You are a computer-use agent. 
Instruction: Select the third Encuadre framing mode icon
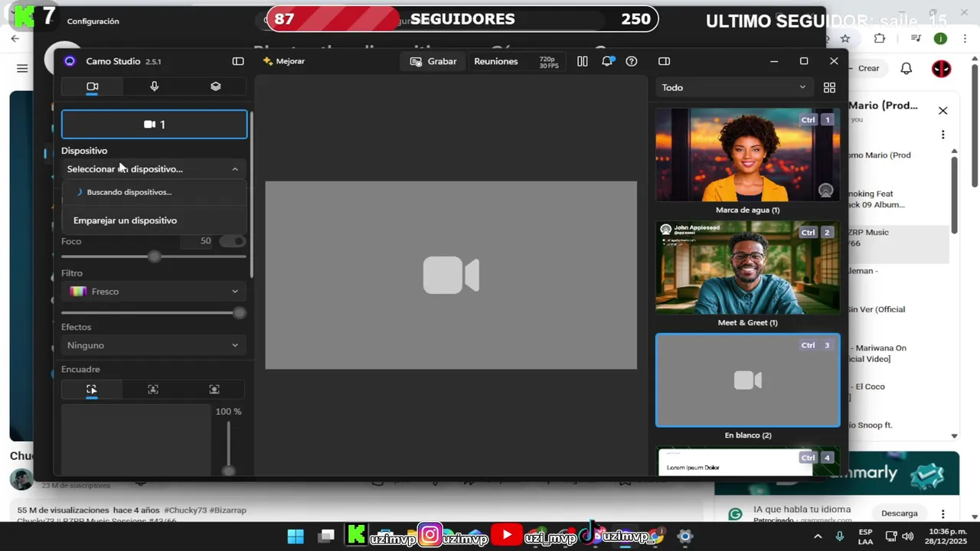tap(214, 390)
